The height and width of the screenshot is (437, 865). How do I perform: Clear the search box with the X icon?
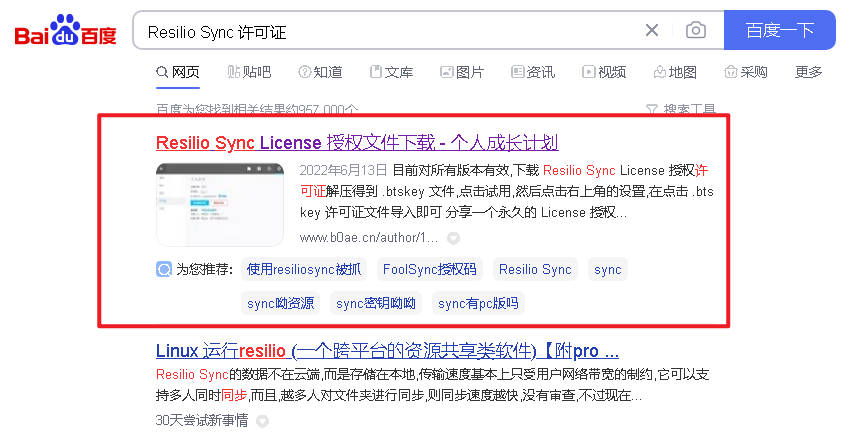pyautogui.click(x=652, y=30)
